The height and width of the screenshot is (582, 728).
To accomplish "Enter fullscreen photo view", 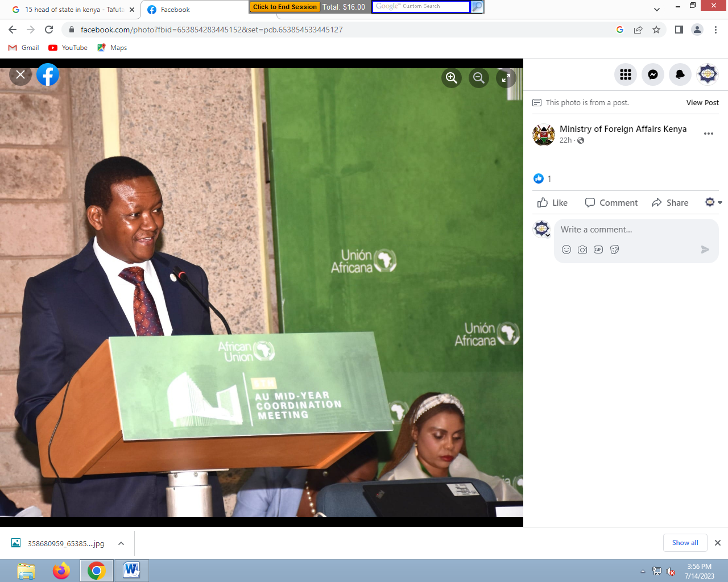I will [506, 78].
